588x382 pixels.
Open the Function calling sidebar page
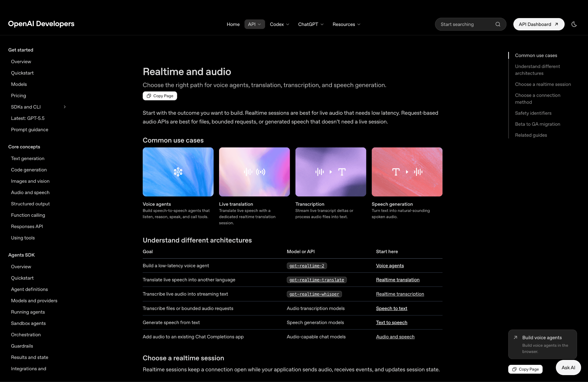28,215
